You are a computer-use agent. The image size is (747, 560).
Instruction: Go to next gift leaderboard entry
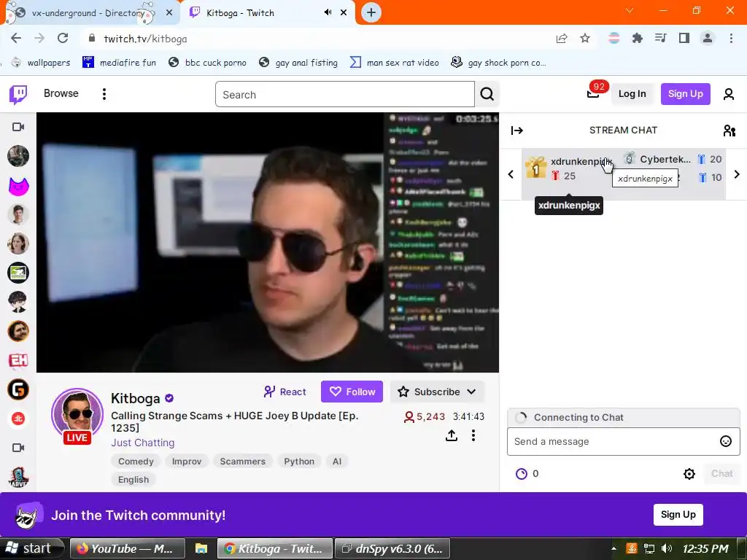pos(737,174)
